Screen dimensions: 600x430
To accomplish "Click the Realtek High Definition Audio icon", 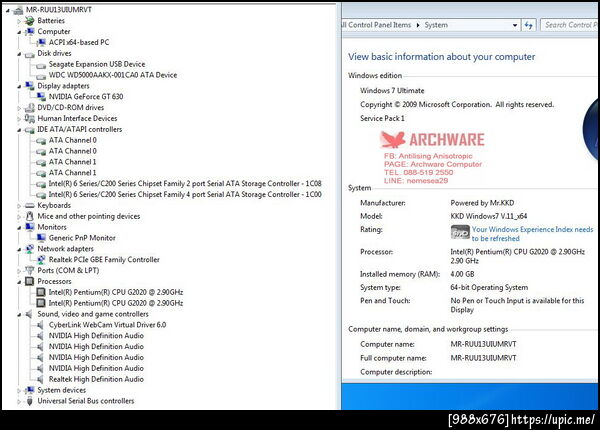I will pos(40,379).
